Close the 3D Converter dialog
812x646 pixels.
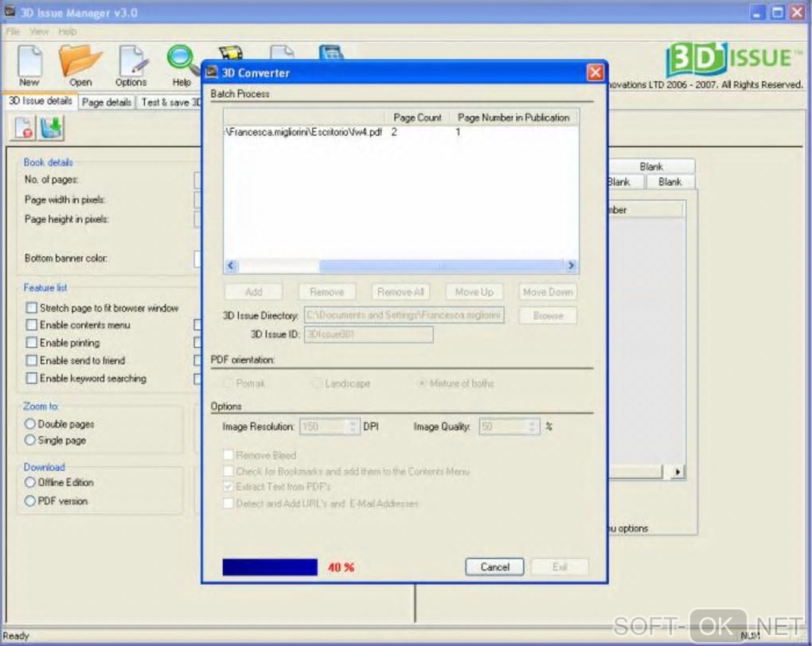(x=595, y=72)
